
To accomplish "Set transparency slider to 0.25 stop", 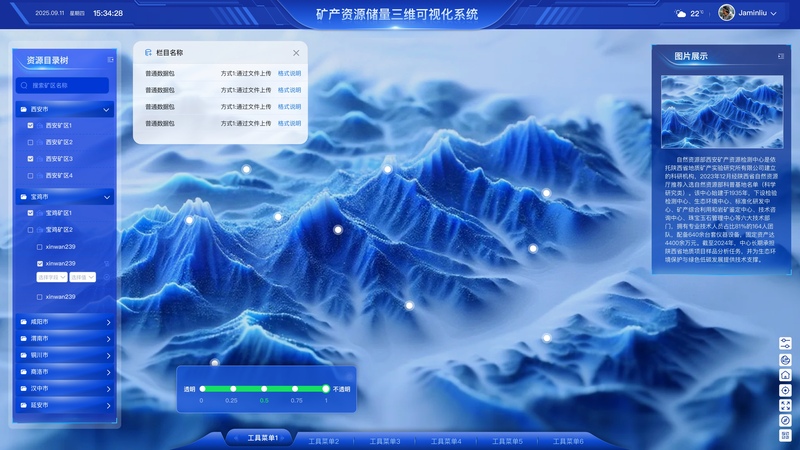I will 233,389.
